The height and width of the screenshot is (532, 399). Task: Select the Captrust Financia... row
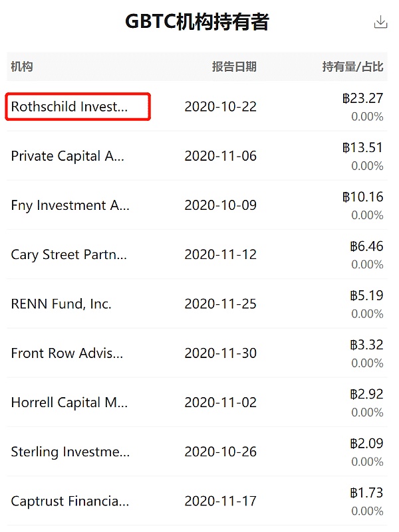pos(197,501)
